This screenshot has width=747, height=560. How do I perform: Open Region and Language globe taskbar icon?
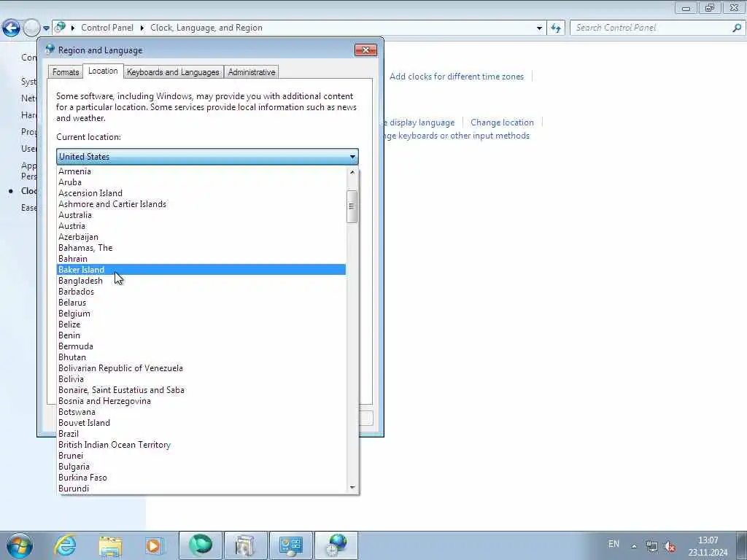pos(336,545)
